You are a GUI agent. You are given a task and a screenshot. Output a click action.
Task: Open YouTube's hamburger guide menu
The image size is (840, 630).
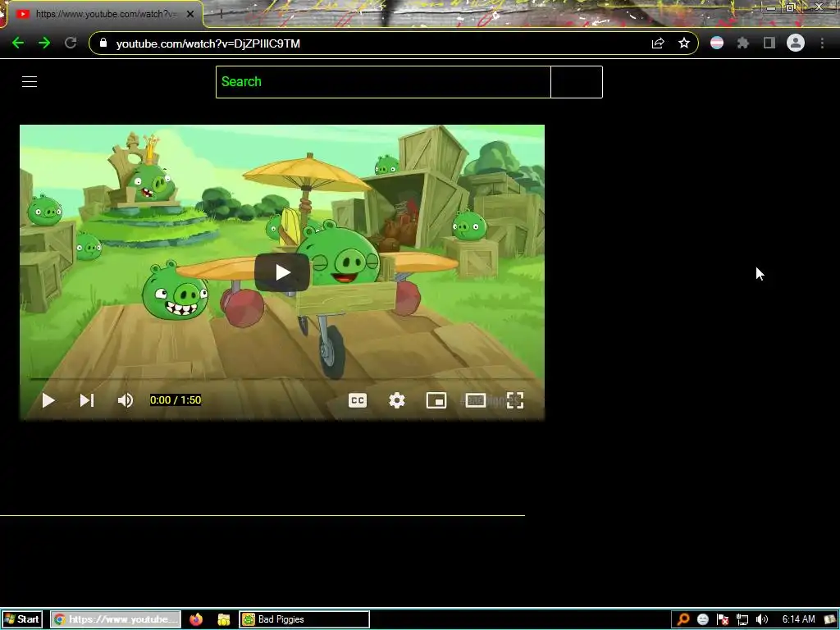pyautogui.click(x=30, y=81)
